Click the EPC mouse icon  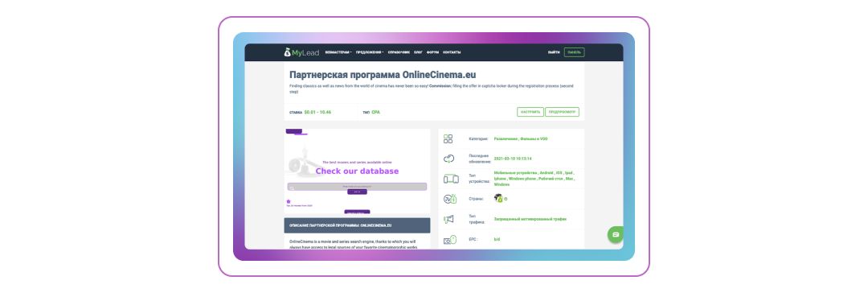coord(449,240)
